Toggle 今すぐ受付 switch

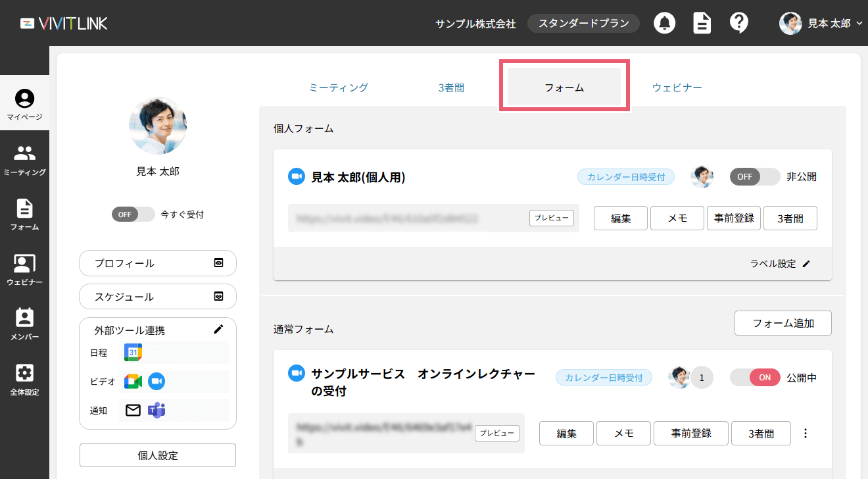[x=133, y=214]
